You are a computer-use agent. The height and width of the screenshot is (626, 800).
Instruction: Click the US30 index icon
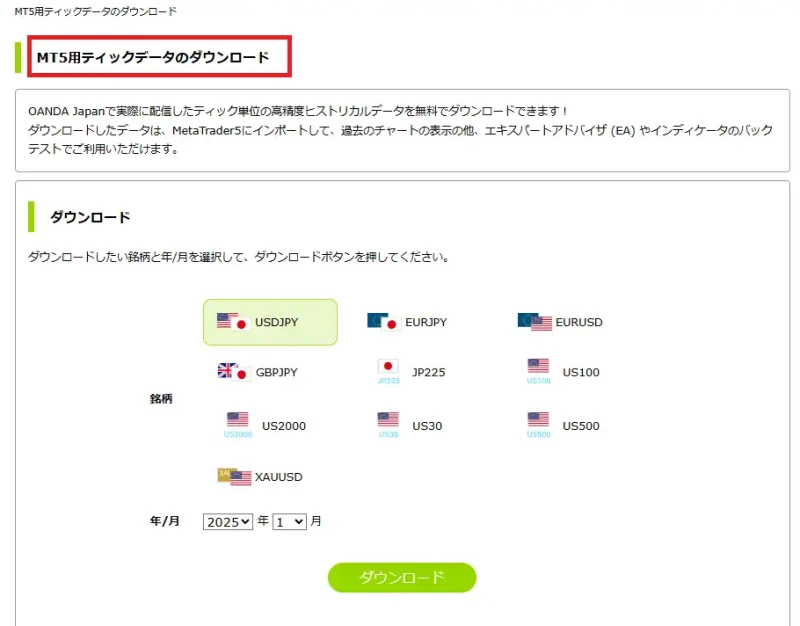pyautogui.click(x=386, y=422)
